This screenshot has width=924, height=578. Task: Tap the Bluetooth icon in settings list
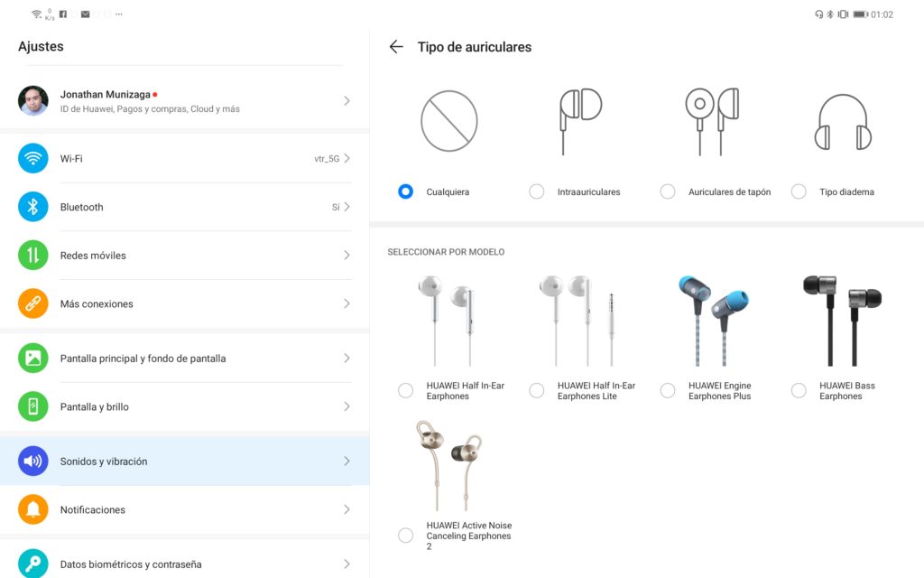(33, 207)
